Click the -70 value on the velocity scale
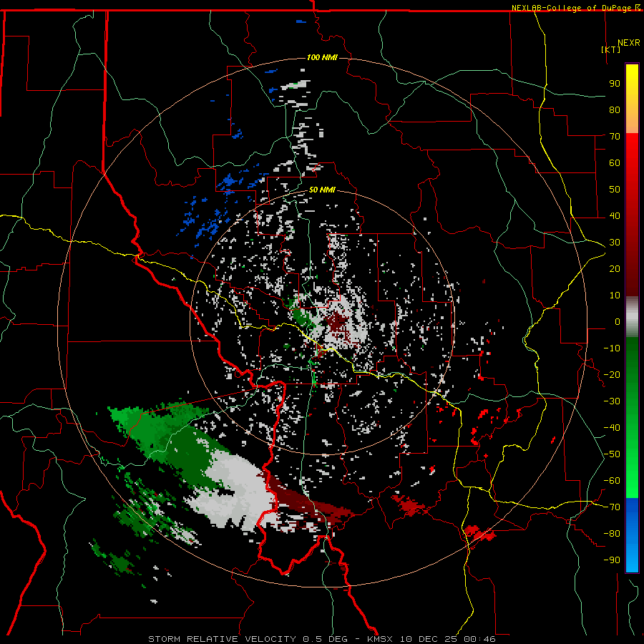The width and height of the screenshot is (644, 644). 612,507
